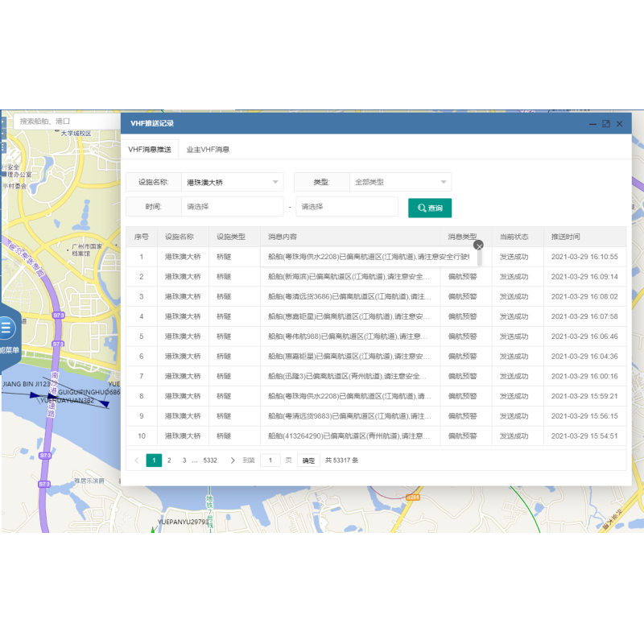The image size is (644, 644).
Task: Close the message content tooltip popup
Action: [x=478, y=246]
